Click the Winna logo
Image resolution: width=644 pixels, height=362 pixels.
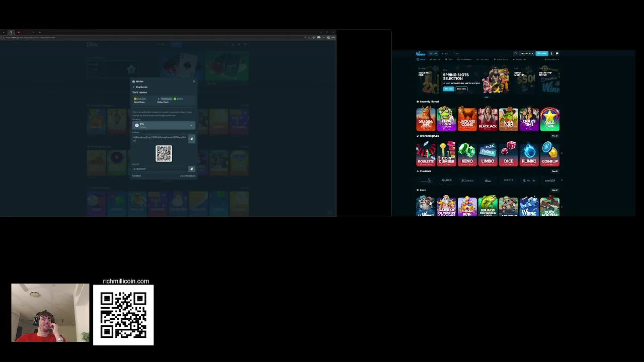[421, 53]
